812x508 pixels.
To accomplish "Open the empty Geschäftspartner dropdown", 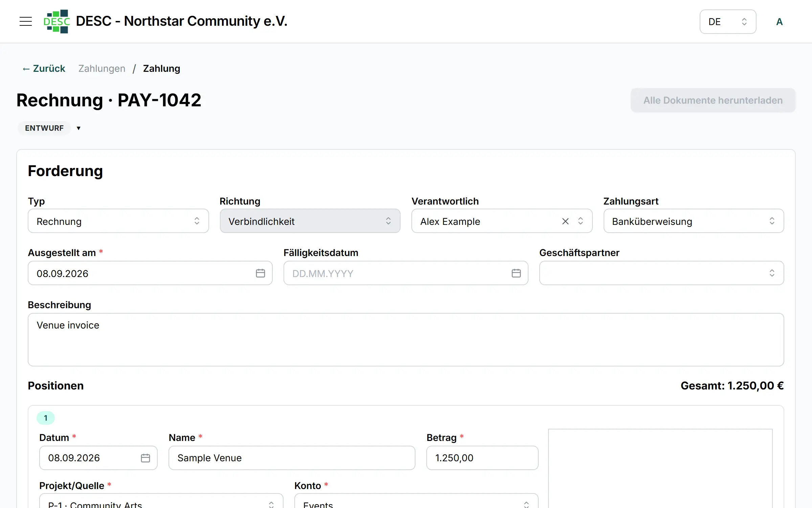I will point(661,273).
